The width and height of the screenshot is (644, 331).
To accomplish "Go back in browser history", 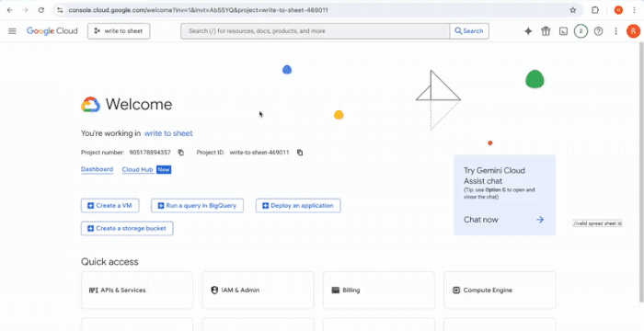I will coord(10,10).
